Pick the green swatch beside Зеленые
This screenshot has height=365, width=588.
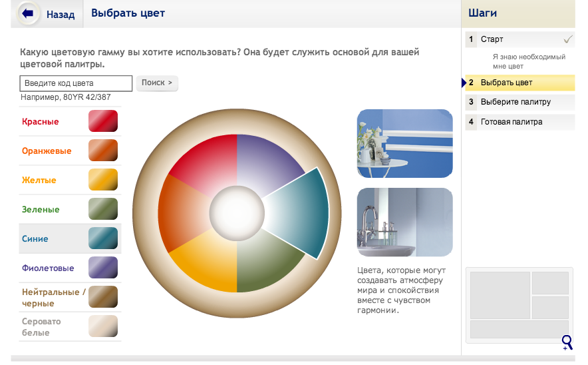103,209
